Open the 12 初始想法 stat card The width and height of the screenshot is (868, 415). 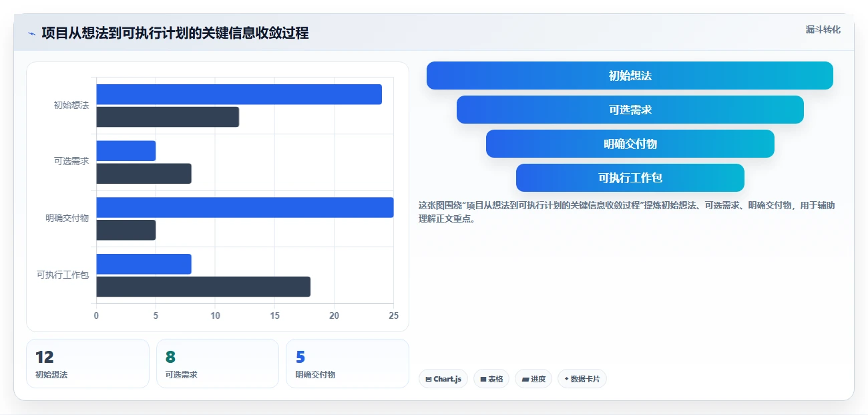[x=87, y=364]
